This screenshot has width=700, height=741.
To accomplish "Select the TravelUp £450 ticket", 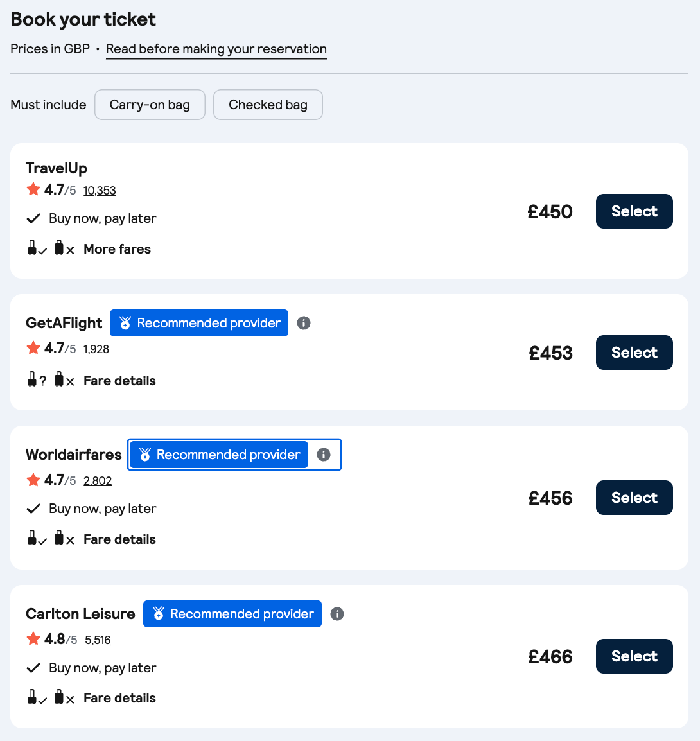I will tap(634, 211).
